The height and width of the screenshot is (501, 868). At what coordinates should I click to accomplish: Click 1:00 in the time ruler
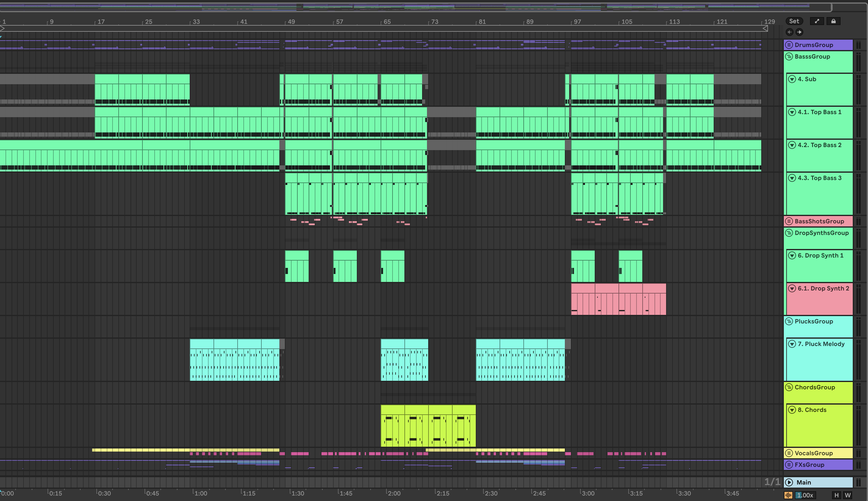pos(201,493)
